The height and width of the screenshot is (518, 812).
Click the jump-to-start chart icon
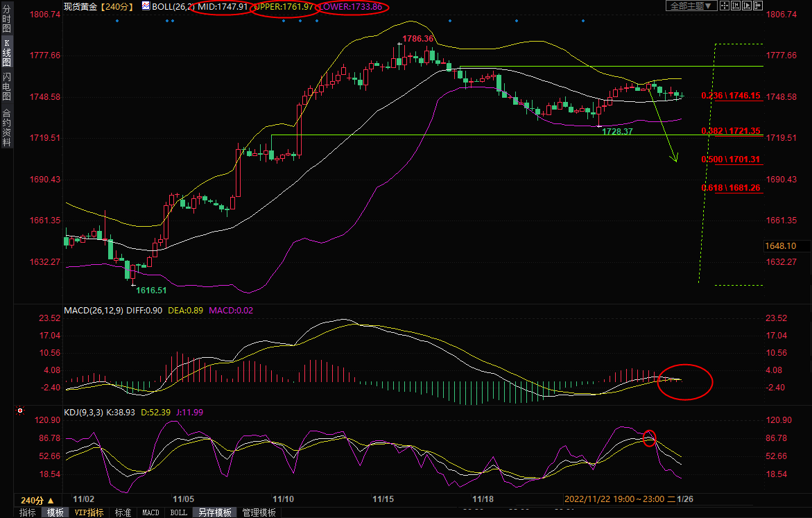[x=737, y=6]
